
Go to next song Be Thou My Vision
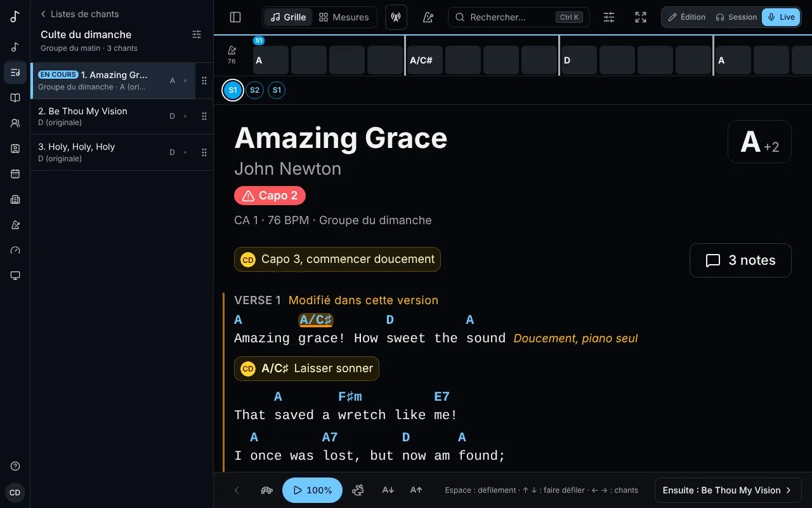click(728, 490)
